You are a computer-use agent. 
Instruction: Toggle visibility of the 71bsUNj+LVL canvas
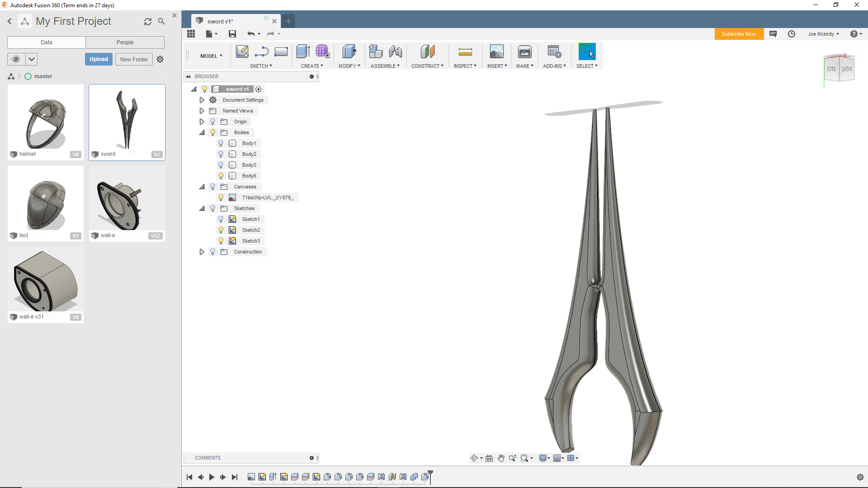pyautogui.click(x=221, y=197)
